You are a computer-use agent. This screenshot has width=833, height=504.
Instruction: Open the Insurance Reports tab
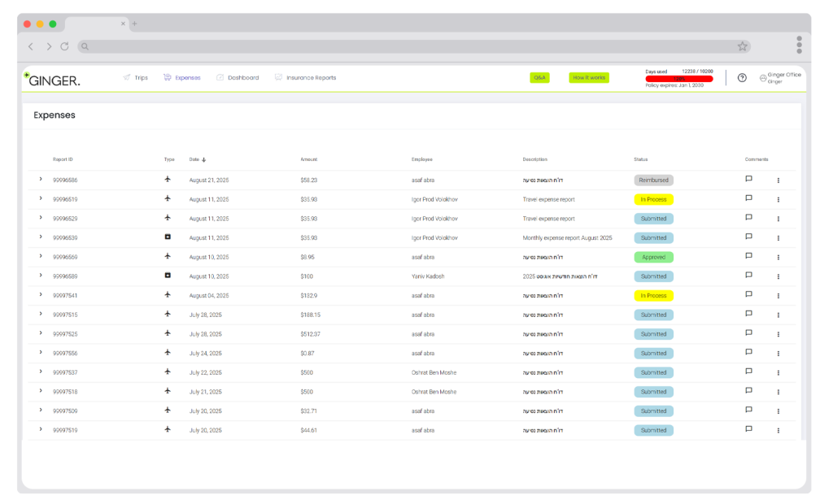[x=305, y=78]
